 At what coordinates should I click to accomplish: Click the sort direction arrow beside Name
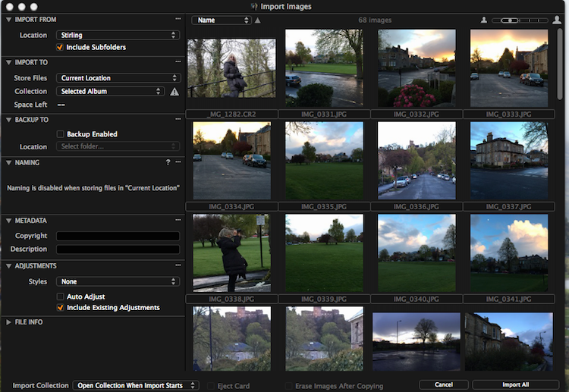[257, 20]
